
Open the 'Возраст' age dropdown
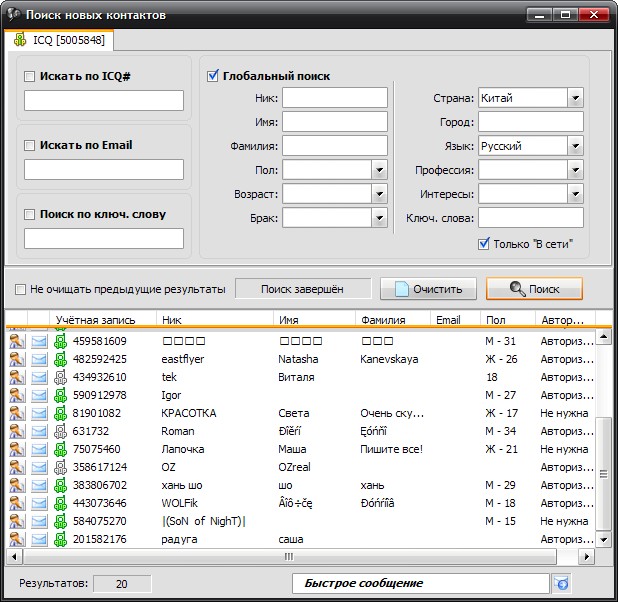tap(379, 194)
